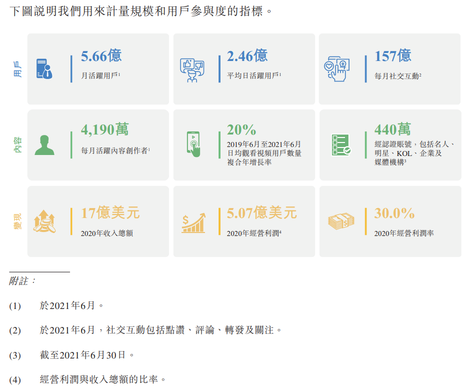
Task: Click footnote (4) 經營利潤與收入總額的比率
Action: click(87, 379)
